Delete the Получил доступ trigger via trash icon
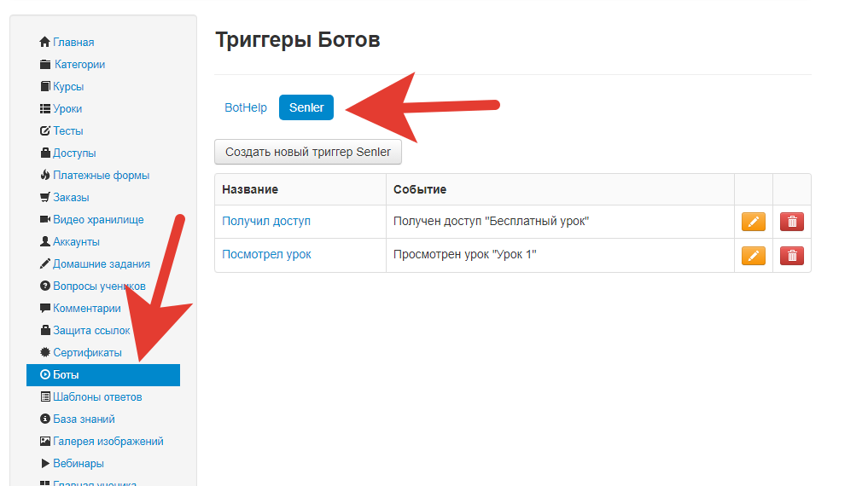 [792, 222]
